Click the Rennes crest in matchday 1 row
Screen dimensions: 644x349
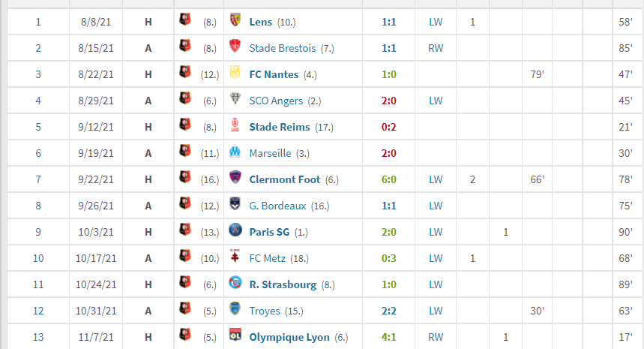coord(185,20)
